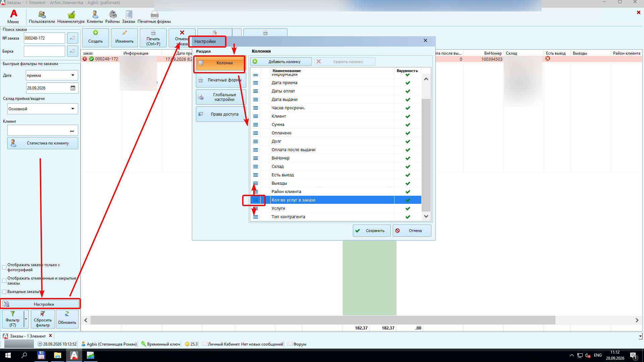Image resolution: width=644 pixels, height=362 pixels.
Task: Open the Заказы toolbar icon
Action: point(128,17)
